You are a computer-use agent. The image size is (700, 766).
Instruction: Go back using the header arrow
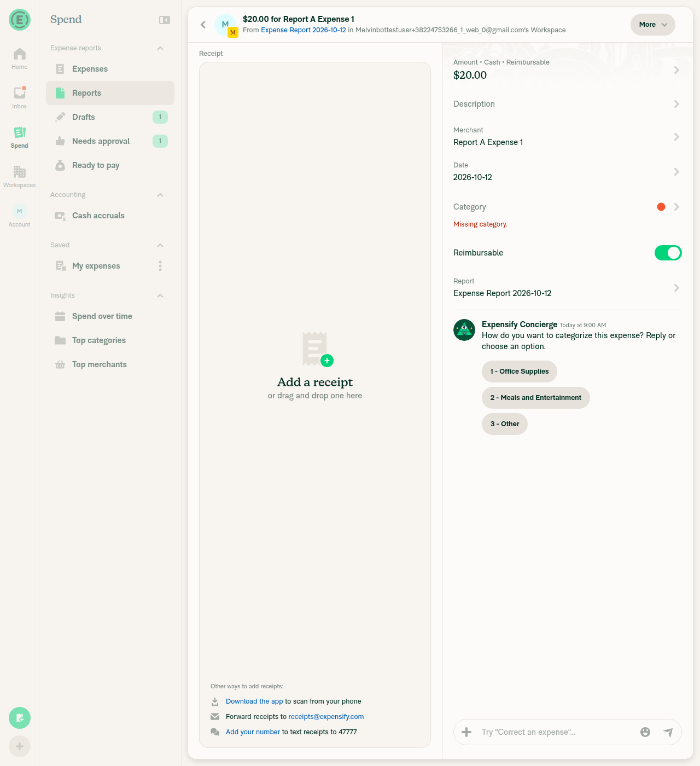coord(203,25)
